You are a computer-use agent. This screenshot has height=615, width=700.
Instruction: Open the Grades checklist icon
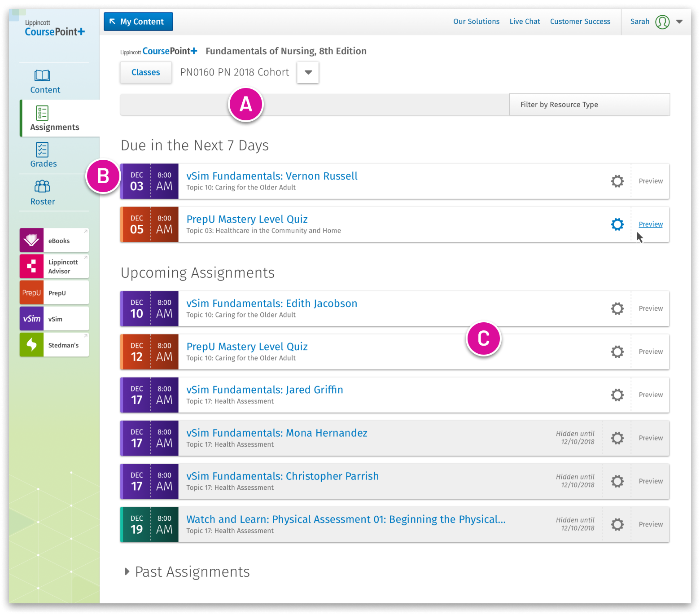[x=43, y=150]
